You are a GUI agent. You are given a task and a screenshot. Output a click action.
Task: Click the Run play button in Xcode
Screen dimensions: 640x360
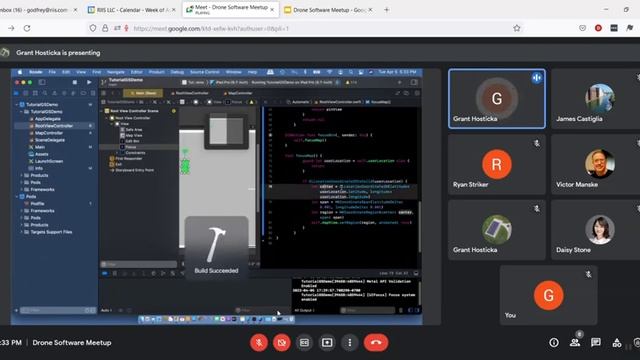pyautogui.click(x=89, y=82)
